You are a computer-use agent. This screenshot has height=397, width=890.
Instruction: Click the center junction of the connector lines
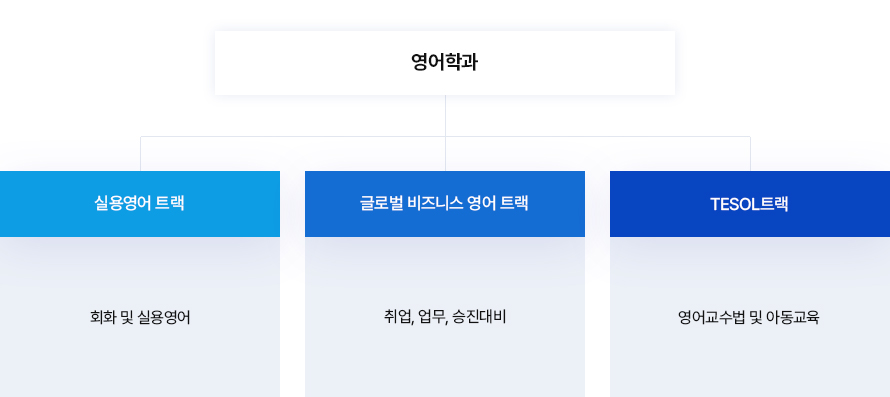click(x=445, y=136)
